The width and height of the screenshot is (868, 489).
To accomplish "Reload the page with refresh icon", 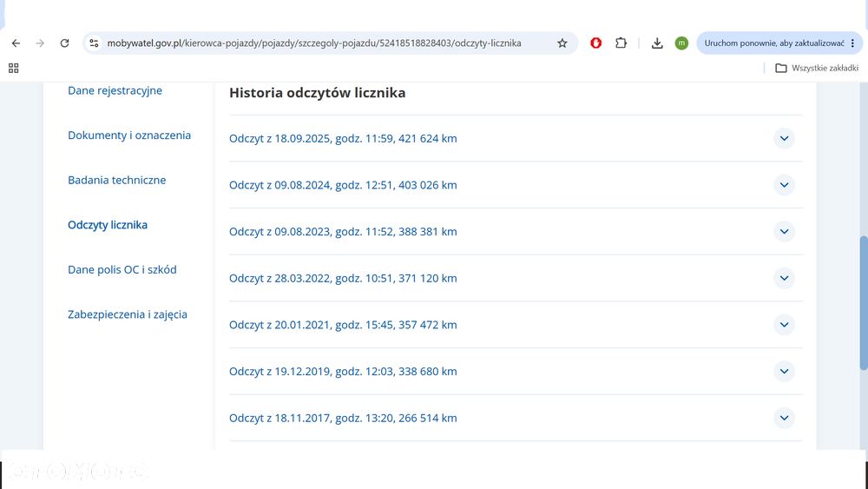I will [x=65, y=43].
